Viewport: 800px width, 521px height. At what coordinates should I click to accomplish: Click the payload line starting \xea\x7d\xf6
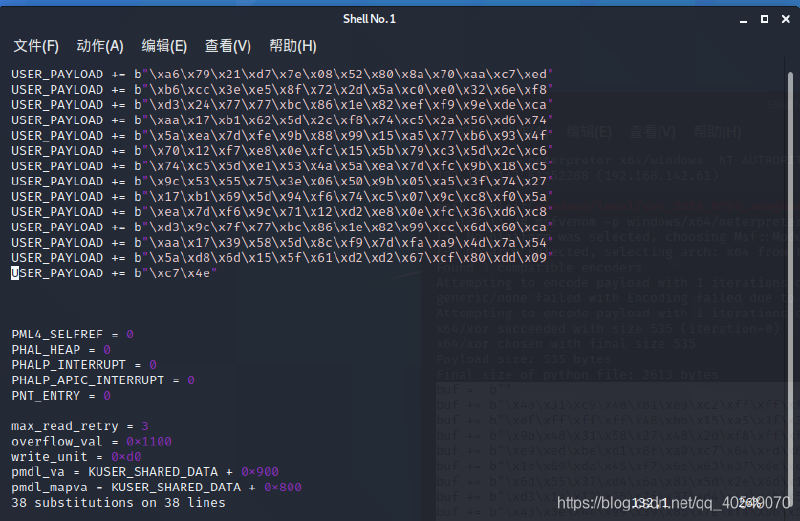point(282,212)
